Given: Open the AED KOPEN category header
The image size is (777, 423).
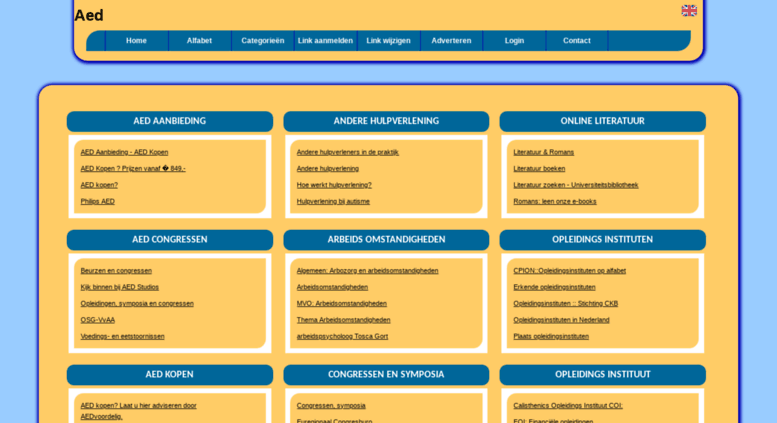Looking at the screenshot, I should tap(169, 374).
